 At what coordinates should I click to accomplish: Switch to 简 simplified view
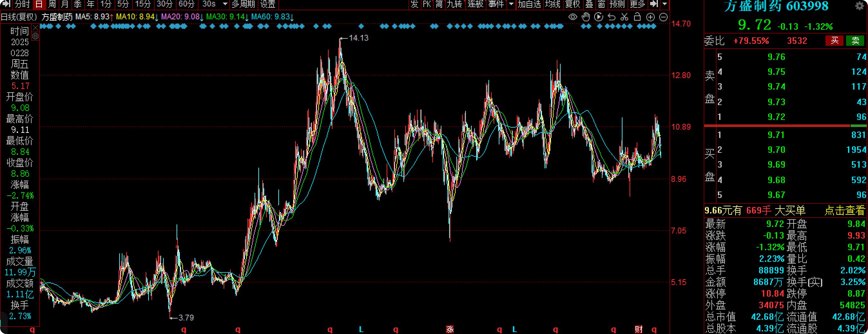[439, 4]
